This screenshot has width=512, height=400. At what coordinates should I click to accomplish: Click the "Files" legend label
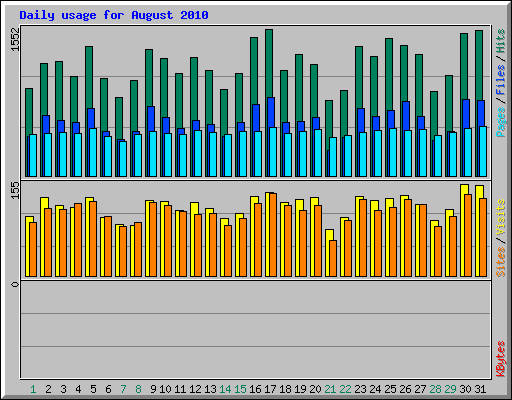click(x=501, y=80)
